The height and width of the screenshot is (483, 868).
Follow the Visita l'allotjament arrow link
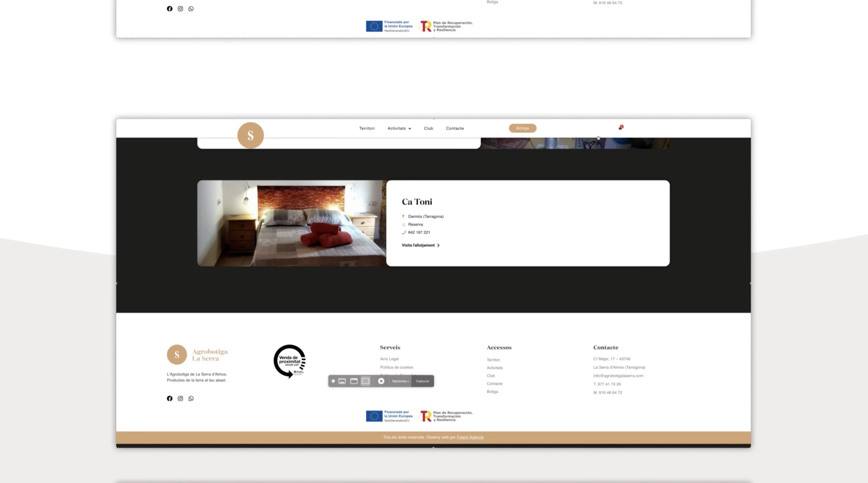tap(420, 245)
